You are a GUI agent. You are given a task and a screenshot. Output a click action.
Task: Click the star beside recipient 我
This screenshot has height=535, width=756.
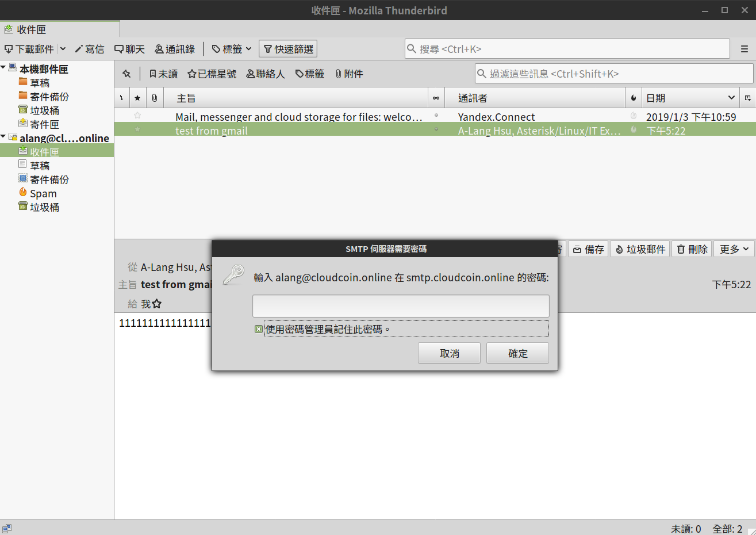(x=157, y=304)
